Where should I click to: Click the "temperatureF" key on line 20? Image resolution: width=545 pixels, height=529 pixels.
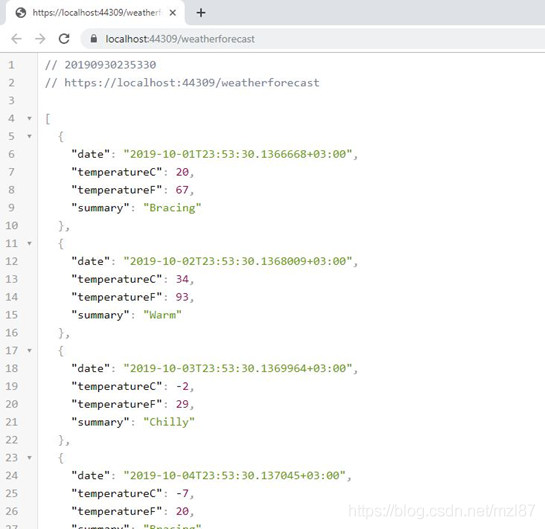tap(116, 404)
